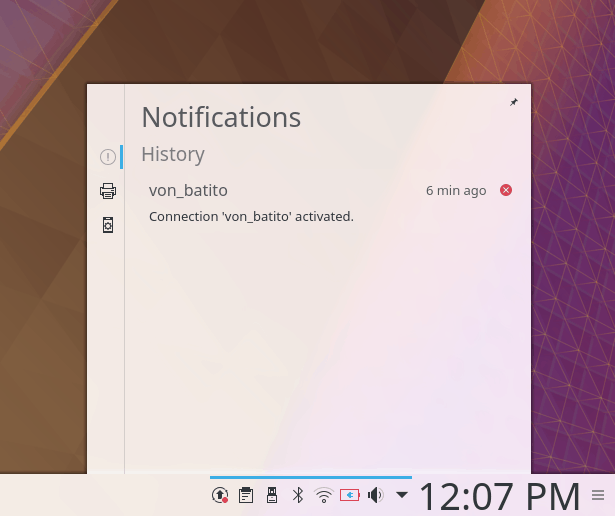The image size is (615, 516).
Task: Click the History heading
Action: tap(173, 154)
